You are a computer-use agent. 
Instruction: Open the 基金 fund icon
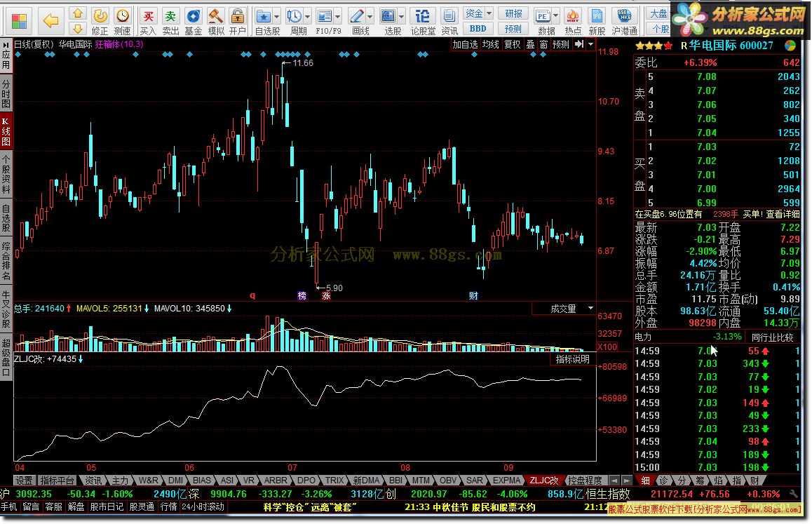click(193, 22)
